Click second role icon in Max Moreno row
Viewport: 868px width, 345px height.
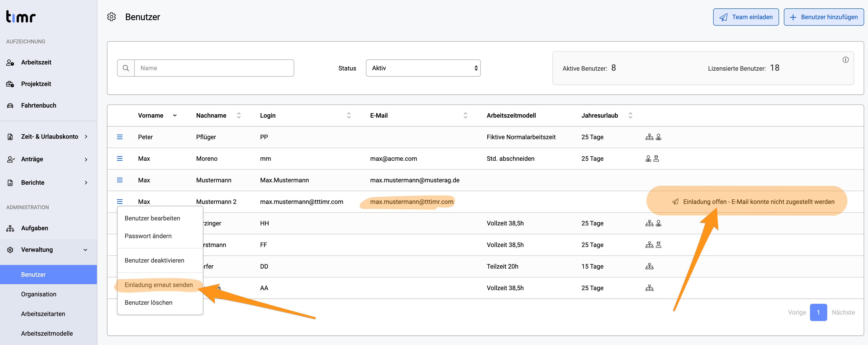[x=656, y=159]
